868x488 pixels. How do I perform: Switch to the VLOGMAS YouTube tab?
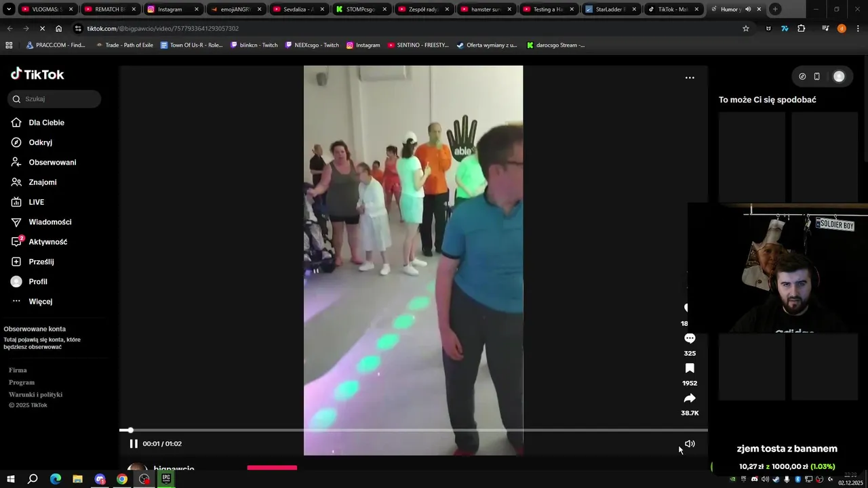[46, 9]
